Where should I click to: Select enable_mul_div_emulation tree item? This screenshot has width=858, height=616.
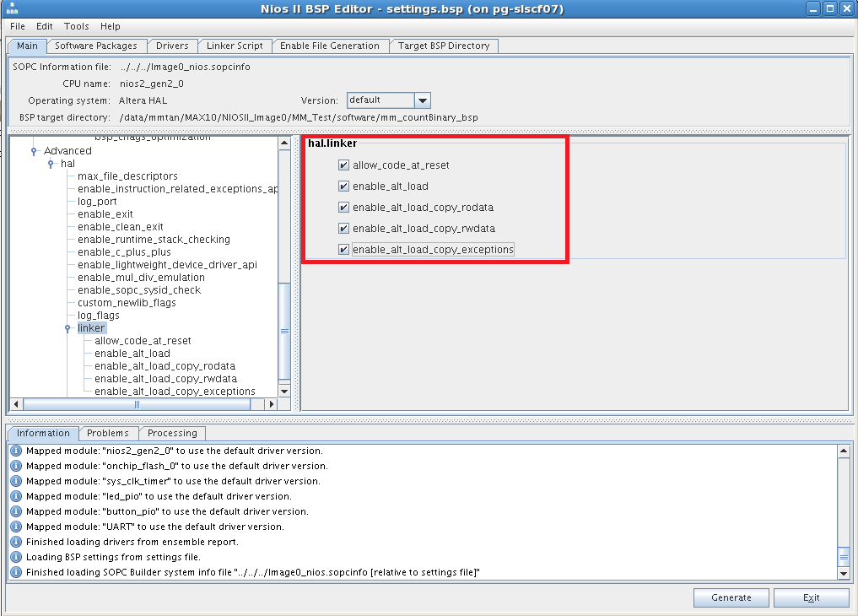click(x=141, y=278)
